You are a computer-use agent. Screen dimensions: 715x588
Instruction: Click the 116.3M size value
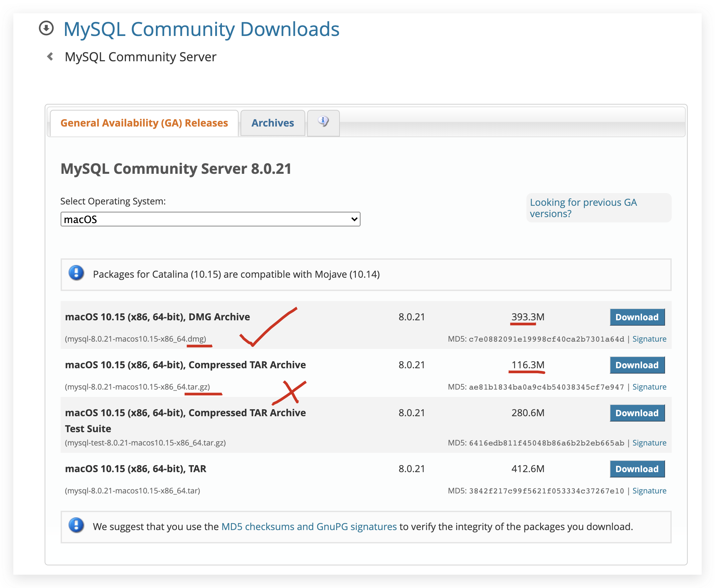528,365
